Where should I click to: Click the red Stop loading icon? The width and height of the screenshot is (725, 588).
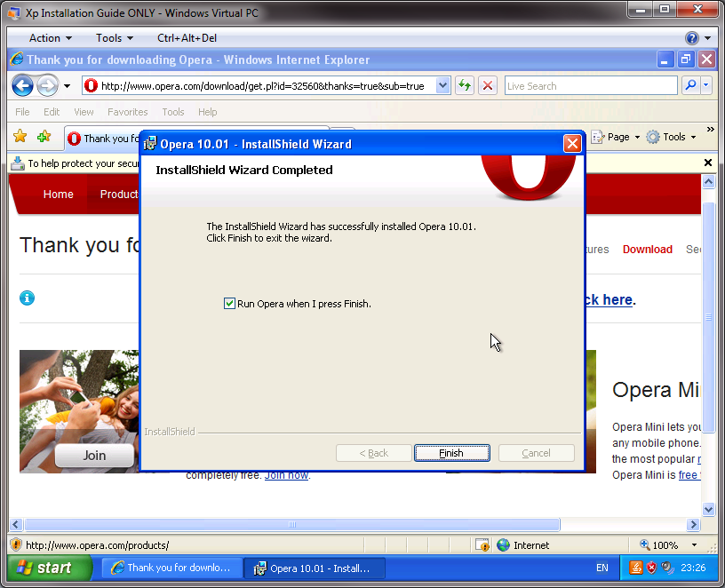pyautogui.click(x=488, y=85)
